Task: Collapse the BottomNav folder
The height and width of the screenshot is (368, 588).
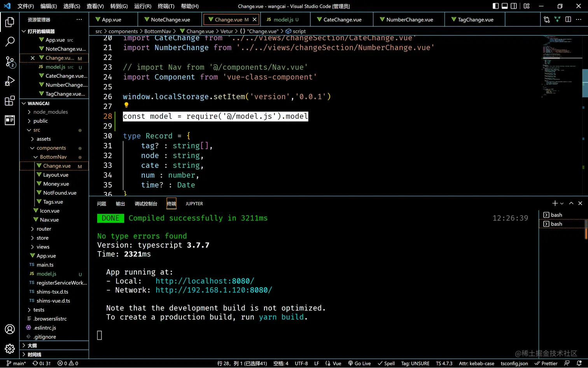Action: [x=53, y=157]
